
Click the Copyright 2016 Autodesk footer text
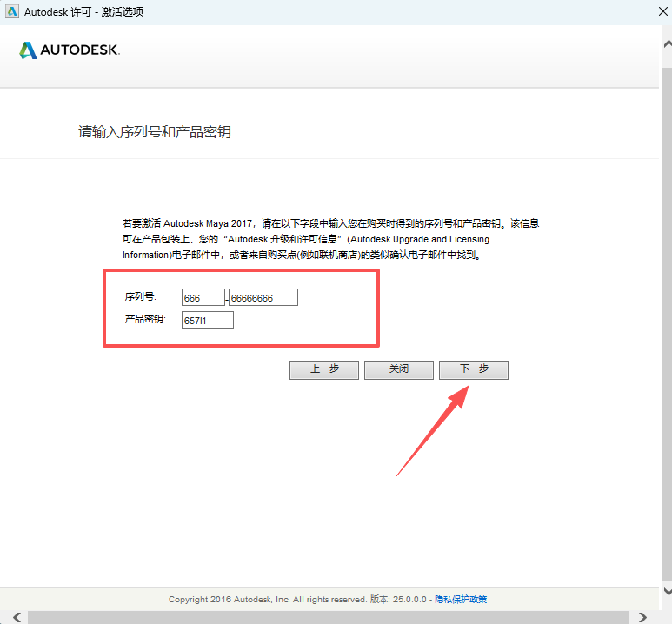coord(267,599)
